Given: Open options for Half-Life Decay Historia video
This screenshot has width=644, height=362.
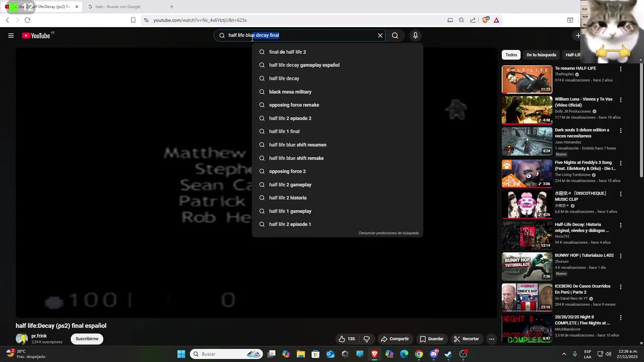Looking at the screenshot, I should click(620, 225).
